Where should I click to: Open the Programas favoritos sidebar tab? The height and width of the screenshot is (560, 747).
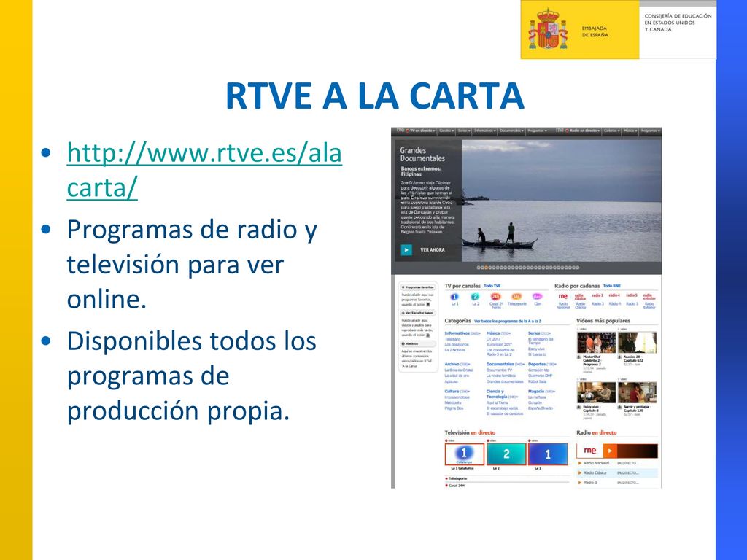pos(418,287)
